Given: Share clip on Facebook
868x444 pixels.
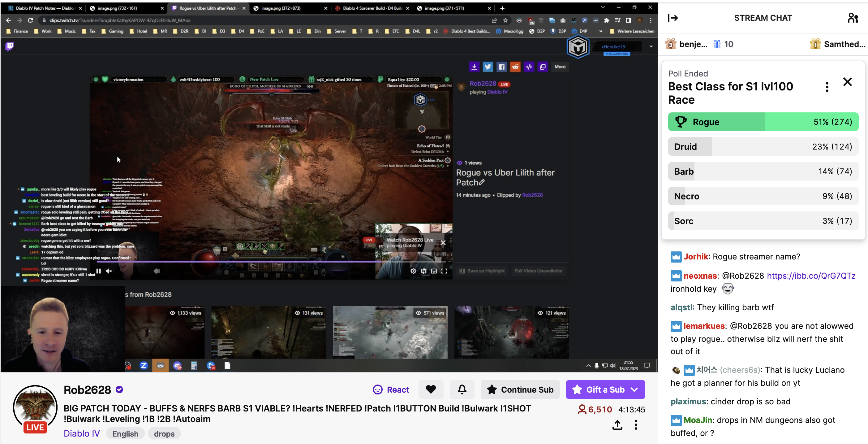Looking at the screenshot, I should (x=501, y=67).
